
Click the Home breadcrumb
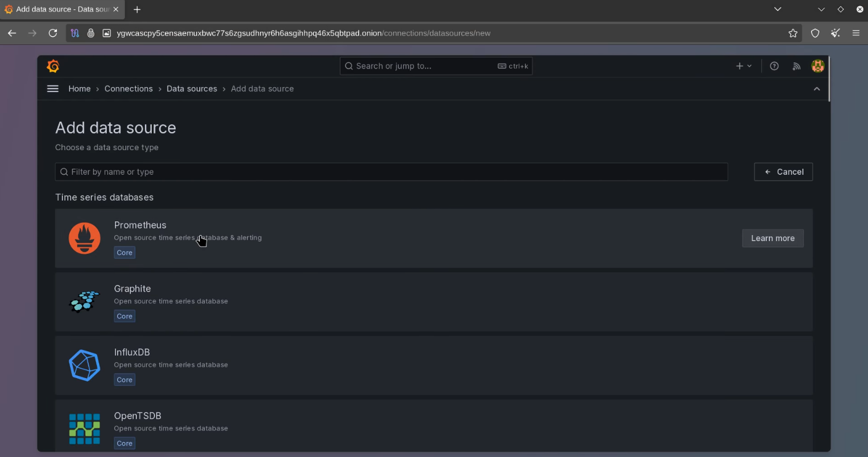[79, 89]
